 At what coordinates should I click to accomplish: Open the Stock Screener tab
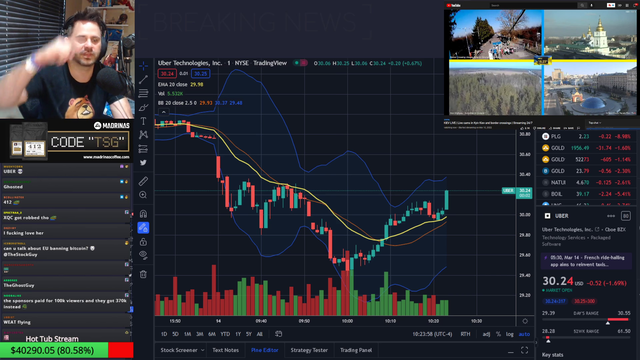click(179, 350)
